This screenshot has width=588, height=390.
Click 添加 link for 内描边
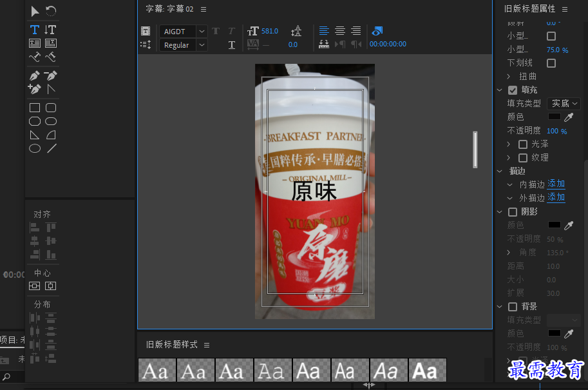tap(556, 184)
